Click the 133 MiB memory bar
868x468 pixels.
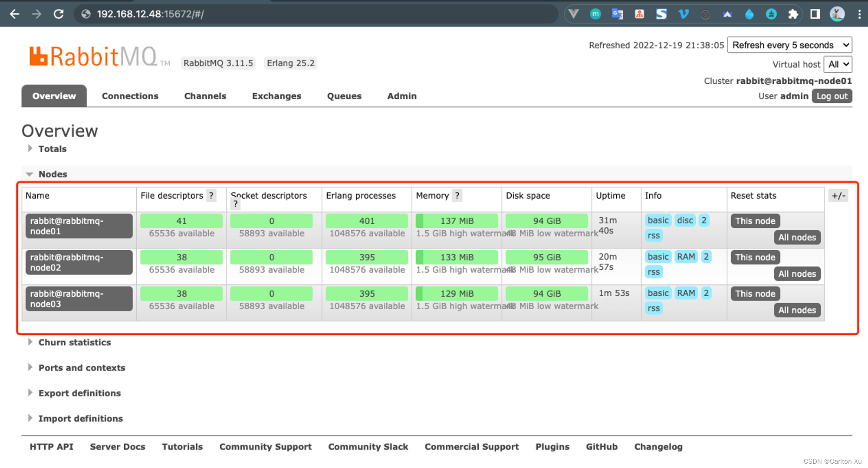(457, 257)
